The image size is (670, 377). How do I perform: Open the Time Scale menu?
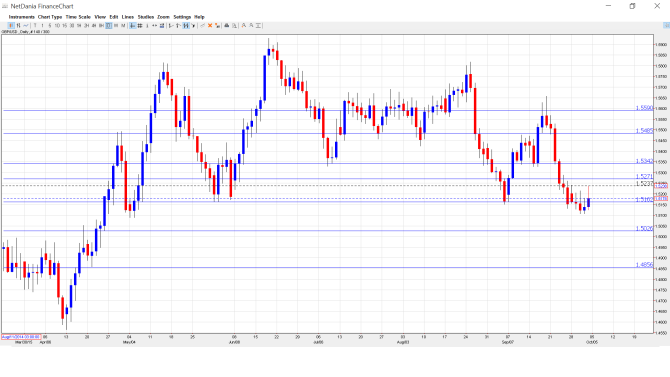click(x=78, y=17)
